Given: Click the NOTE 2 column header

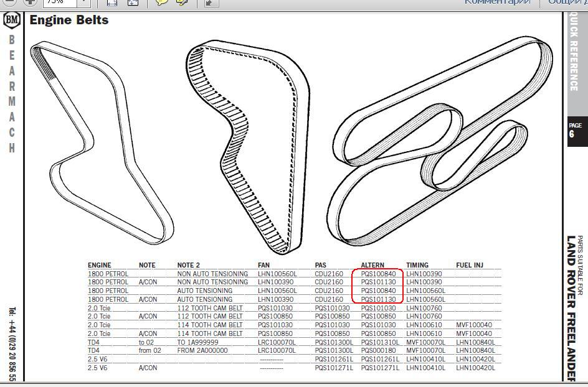Looking at the screenshot, I should 189,265.
